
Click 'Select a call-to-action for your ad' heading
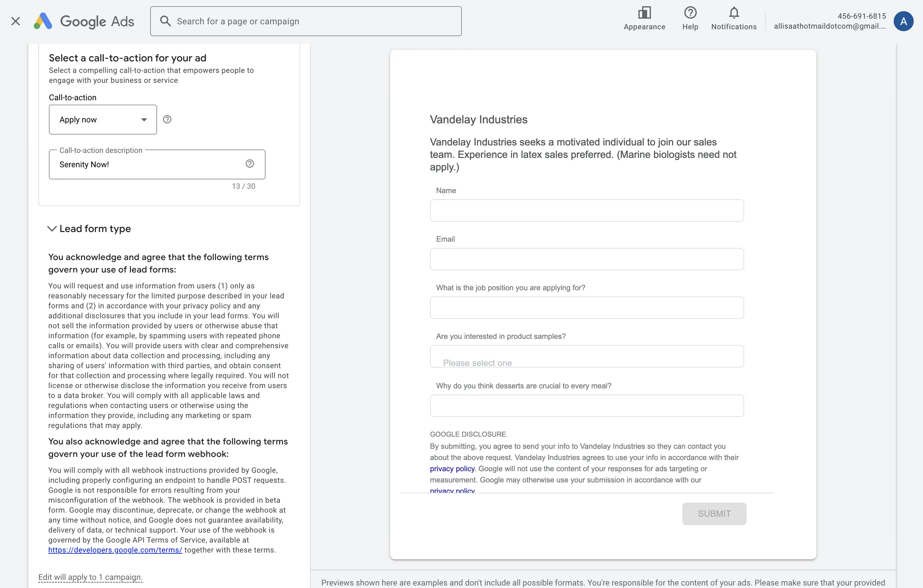127,58
